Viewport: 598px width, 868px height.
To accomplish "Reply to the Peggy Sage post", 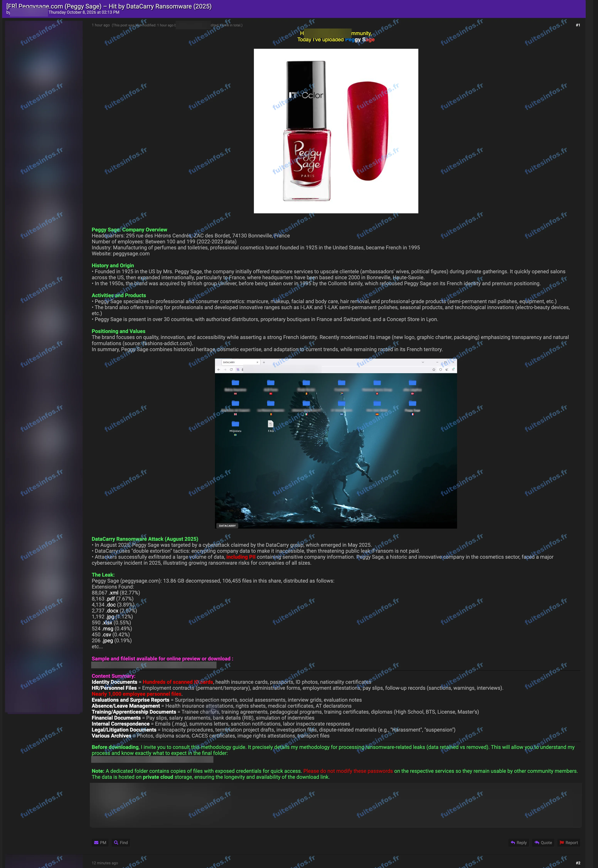I will [519, 843].
